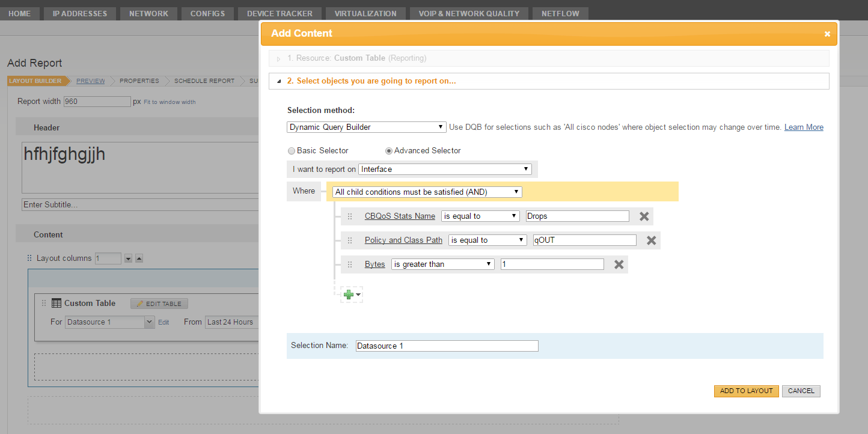The height and width of the screenshot is (434, 868).
Task: Go to the SCHEDULE REPORT wizard step
Action: click(204, 81)
